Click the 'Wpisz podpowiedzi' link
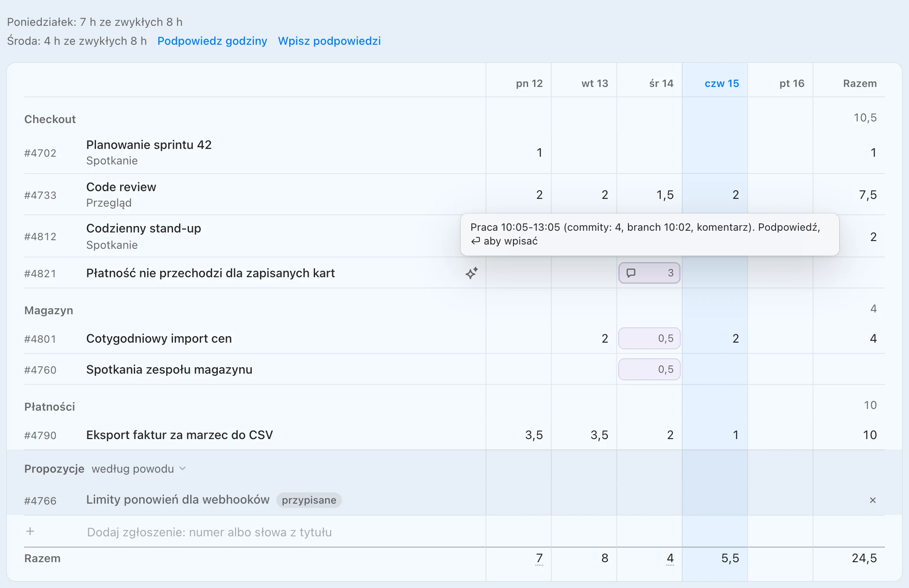 click(x=329, y=41)
